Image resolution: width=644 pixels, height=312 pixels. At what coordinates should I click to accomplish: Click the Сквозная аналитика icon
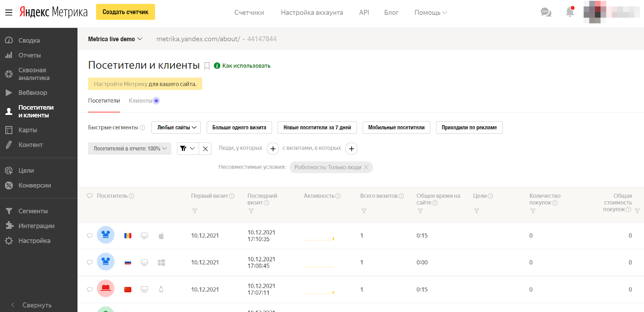click(x=9, y=74)
